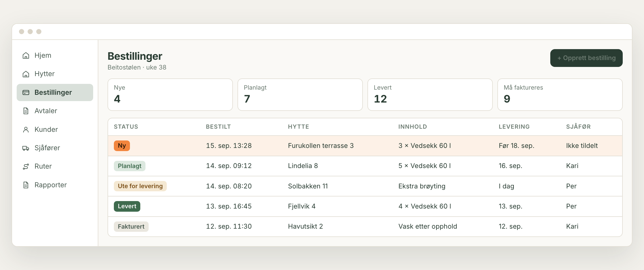
Task: Click the Hjem house icon
Action: point(26,55)
